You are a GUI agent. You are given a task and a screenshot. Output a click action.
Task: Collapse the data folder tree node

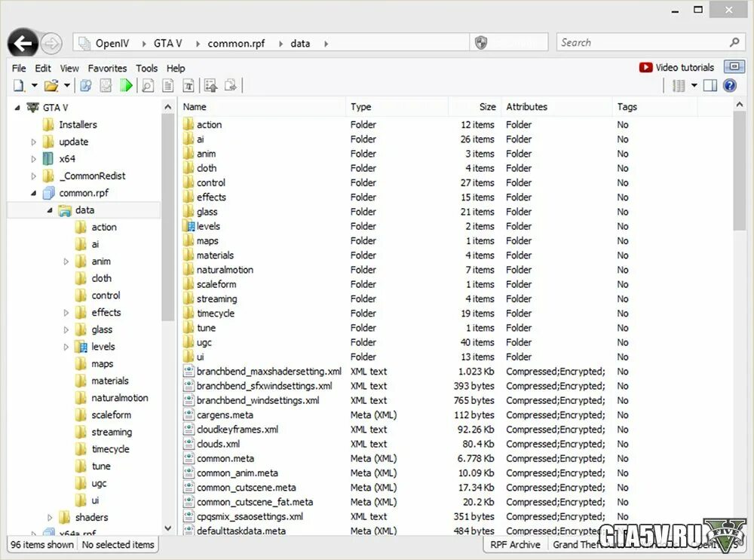50,210
